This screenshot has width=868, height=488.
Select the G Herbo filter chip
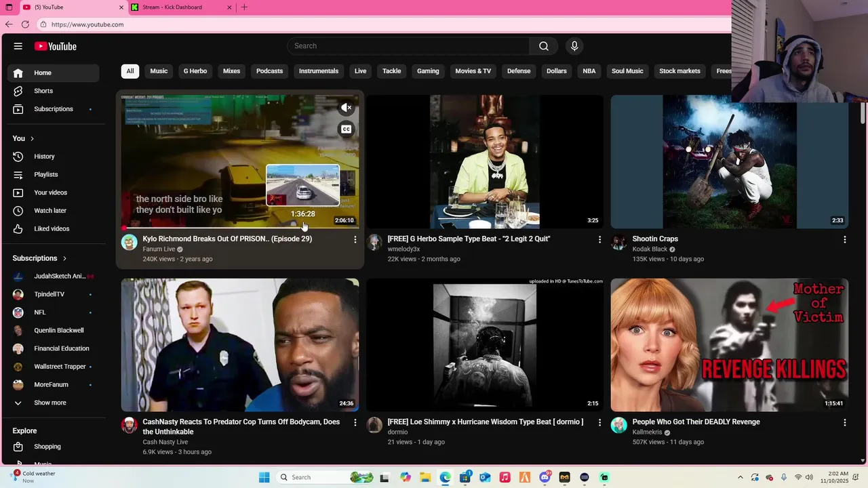195,71
